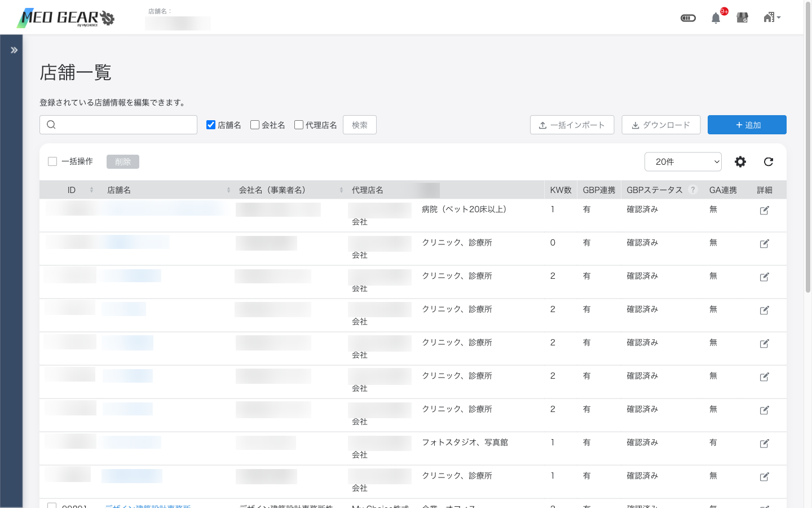Viewport: 812px width, 508px height.
Task: Click the 詳細 column header
Action: [765, 190]
